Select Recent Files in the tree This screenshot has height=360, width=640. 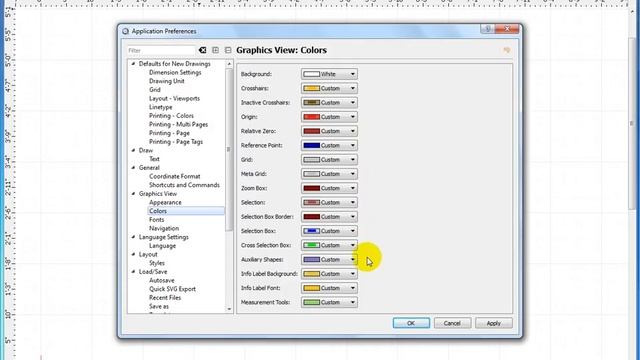pos(165,298)
